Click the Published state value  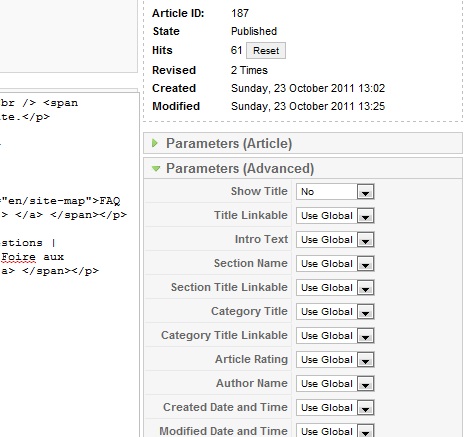pyautogui.click(x=254, y=31)
